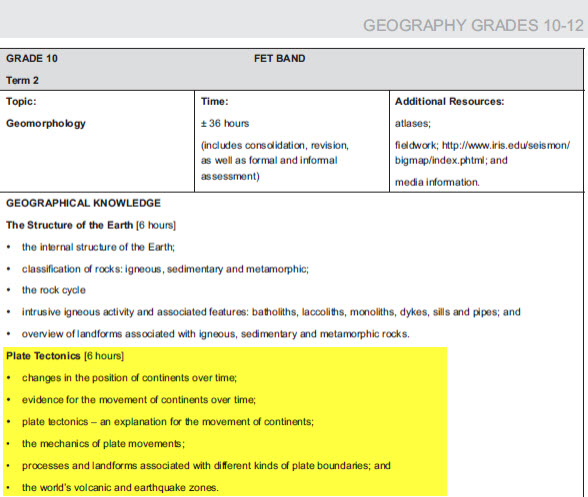Open the iris.edu seismon URL link
The image size is (588, 497).
tap(506, 145)
